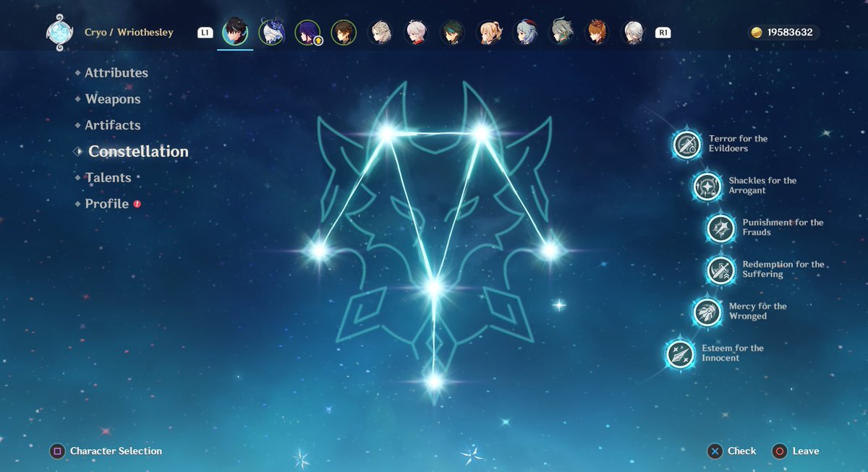
Task: Switch to orange-haired Tartaglia portrait
Action: pyautogui.click(x=597, y=33)
